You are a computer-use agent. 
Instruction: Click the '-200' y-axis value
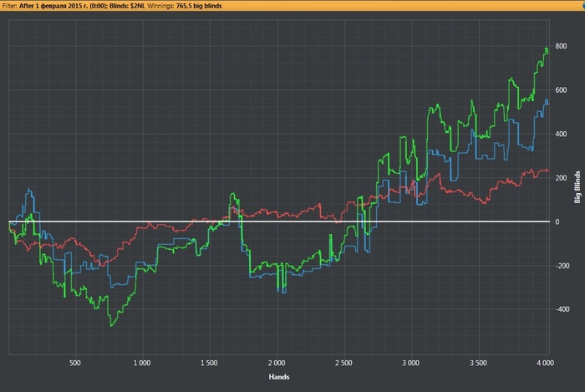click(562, 266)
